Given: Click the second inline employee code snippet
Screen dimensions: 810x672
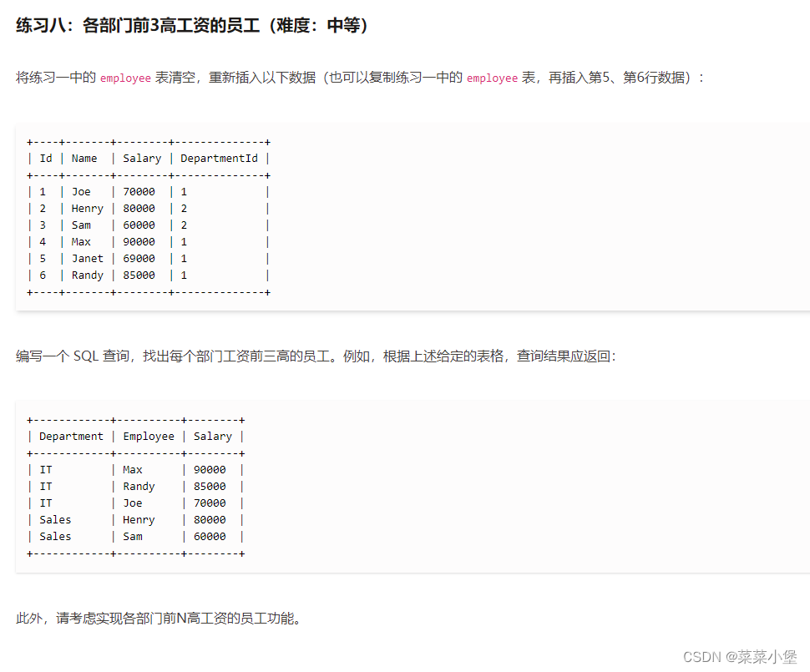Looking at the screenshot, I should click(x=493, y=78).
